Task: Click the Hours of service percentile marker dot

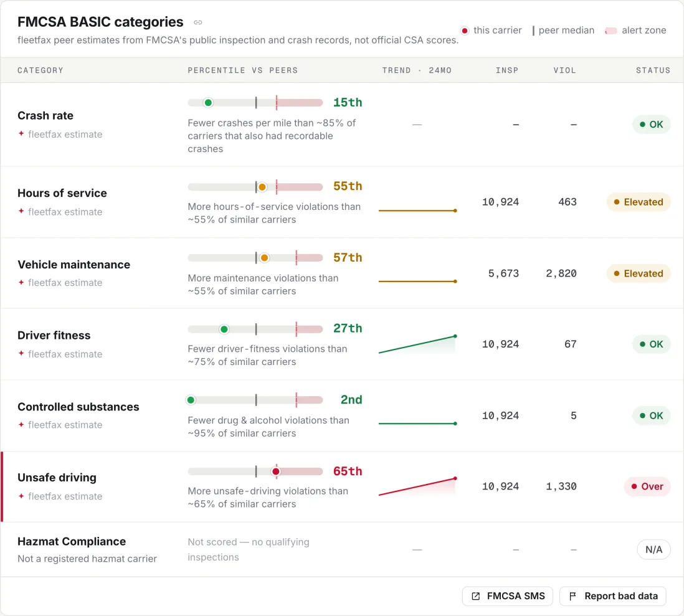Action: [262, 187]
